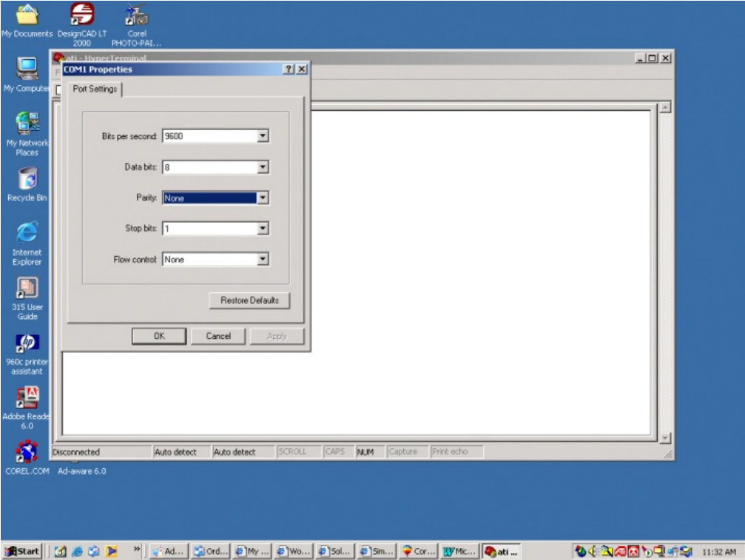Click the Show Desktop icon in Quick Launch
The image size is (745, 560).
60,551
